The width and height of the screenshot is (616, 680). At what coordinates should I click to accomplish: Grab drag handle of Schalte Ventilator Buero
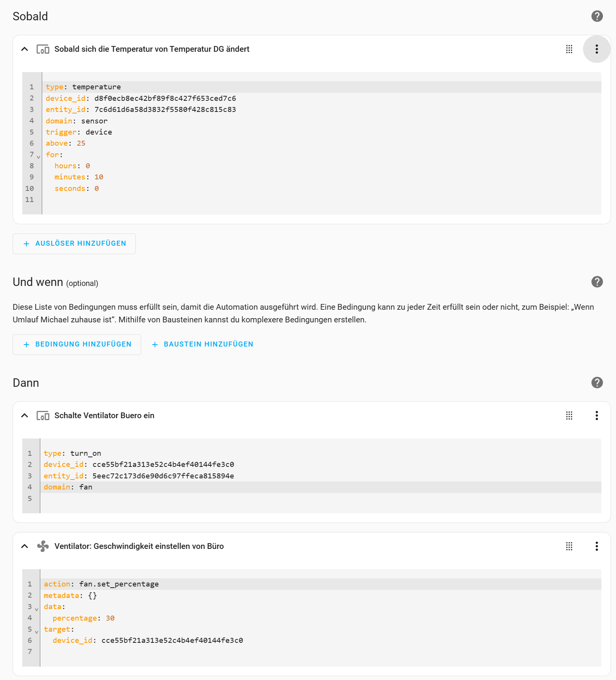[x=569, y=416]
